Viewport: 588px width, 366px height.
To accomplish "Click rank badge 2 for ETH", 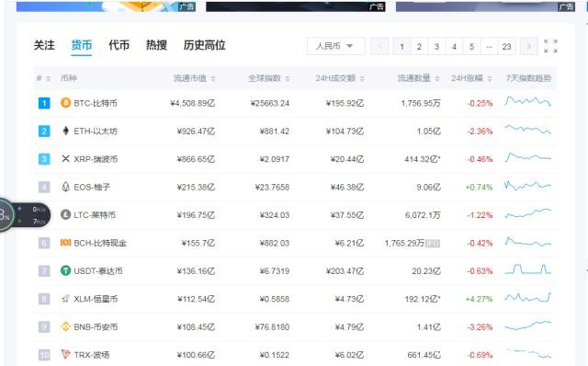I will (x=44, y=131).
